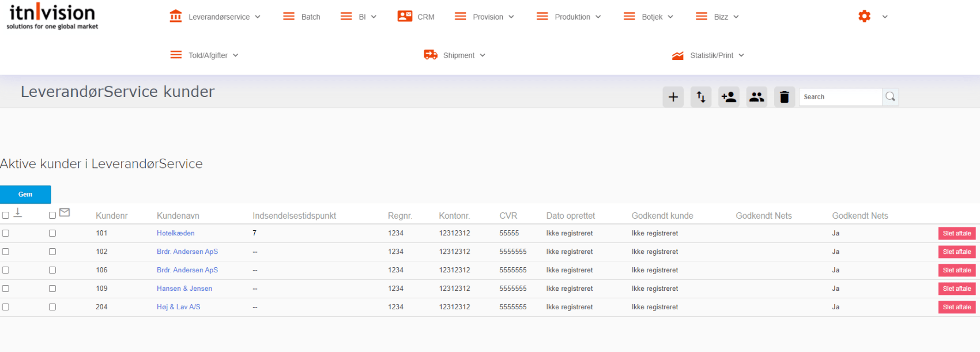Click the up-down arrows sort icon

701,97
